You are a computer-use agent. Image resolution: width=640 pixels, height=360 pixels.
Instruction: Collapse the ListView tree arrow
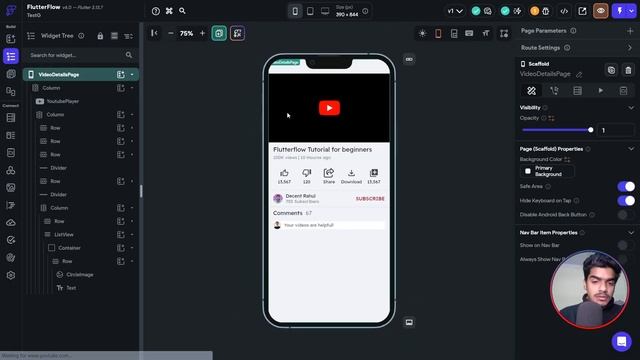[132, 235]
